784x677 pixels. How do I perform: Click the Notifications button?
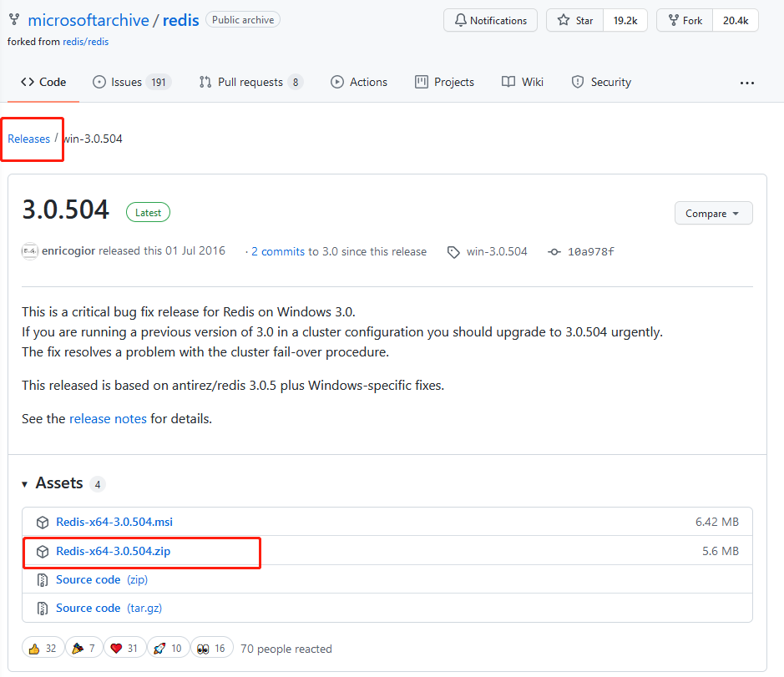[x=490, y=21]
